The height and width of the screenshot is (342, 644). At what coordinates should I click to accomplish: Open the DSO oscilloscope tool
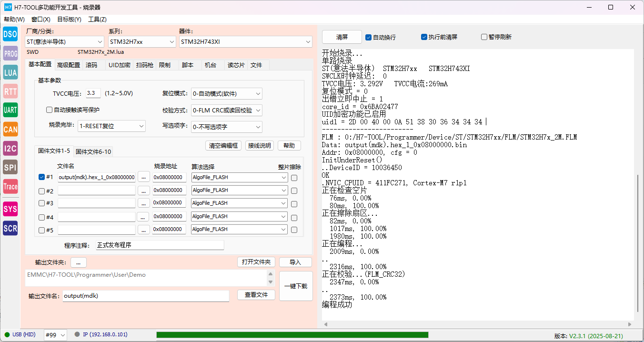coord(10,34)
